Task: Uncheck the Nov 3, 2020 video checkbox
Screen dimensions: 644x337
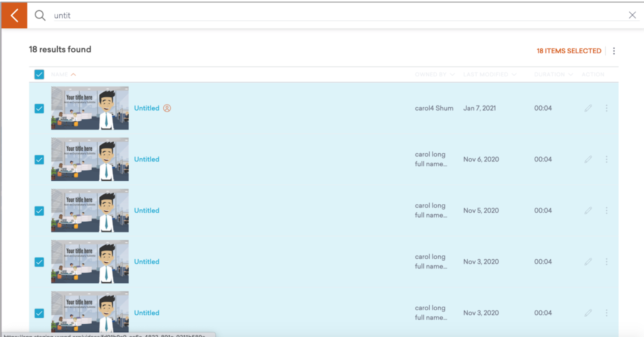Action: [39, 262]
